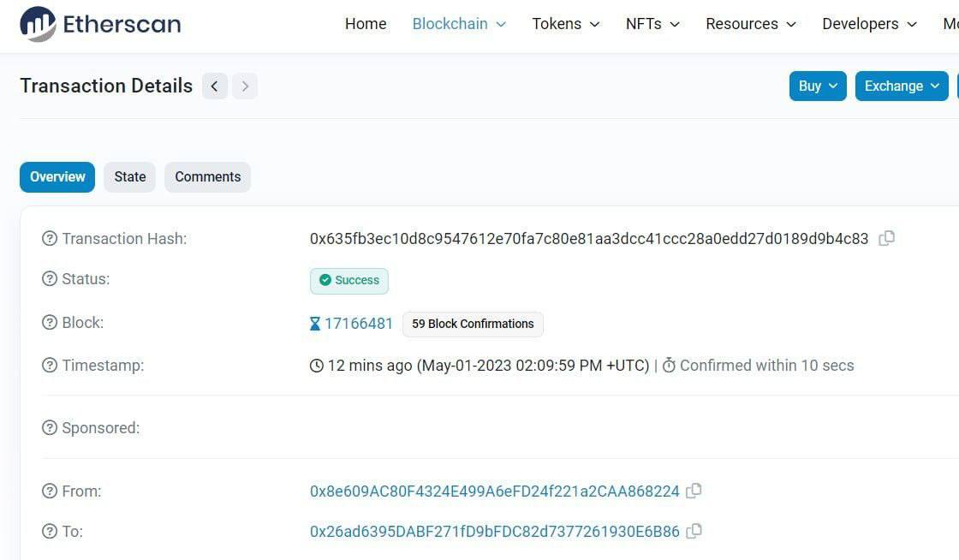Expand the Buy dropdown button

[818, 86]
